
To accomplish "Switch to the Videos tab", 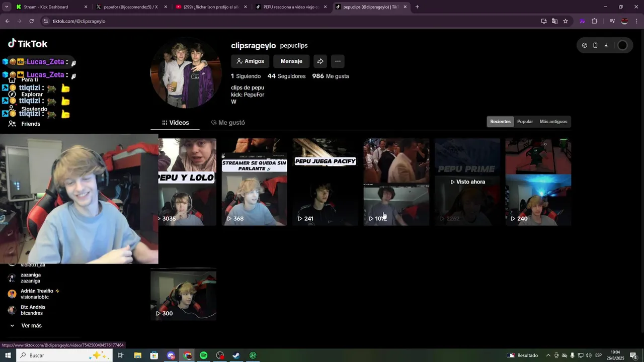I will tap(175, 123).
